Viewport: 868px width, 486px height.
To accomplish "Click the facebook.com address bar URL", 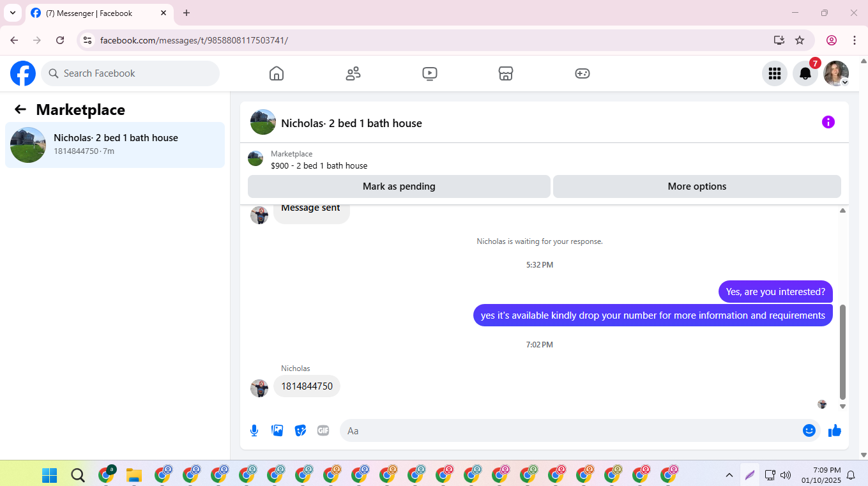I will point(194,40).
